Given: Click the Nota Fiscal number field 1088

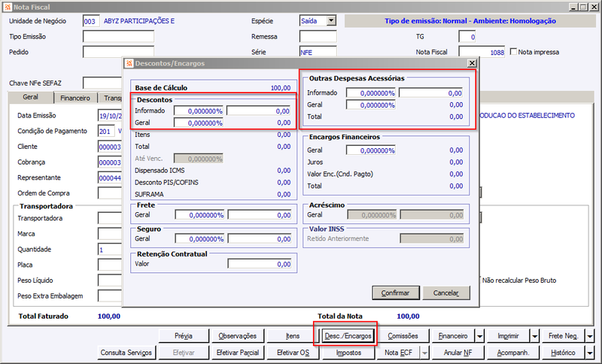Looking at the screenshot, I should click(x=482, y=52).
